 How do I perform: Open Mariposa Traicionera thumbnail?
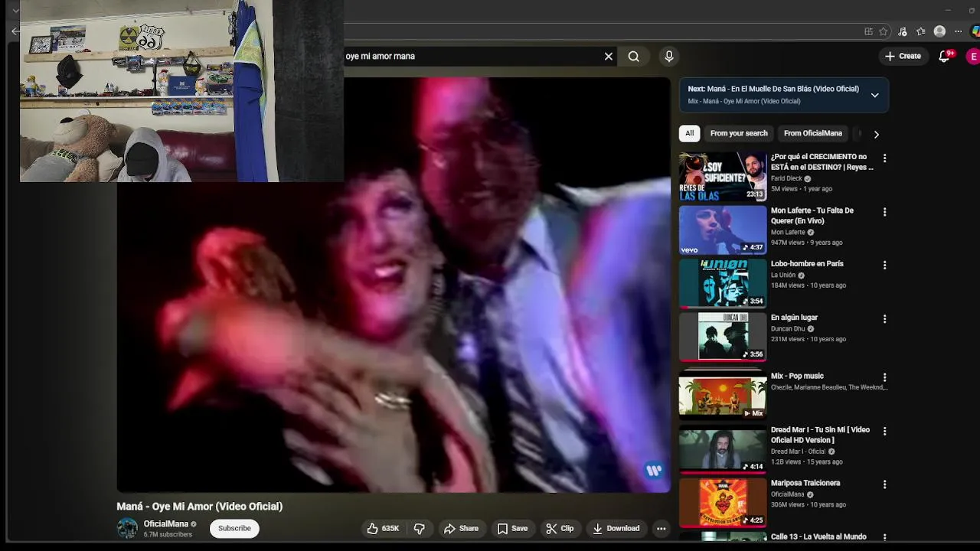(x=723, y=503)
